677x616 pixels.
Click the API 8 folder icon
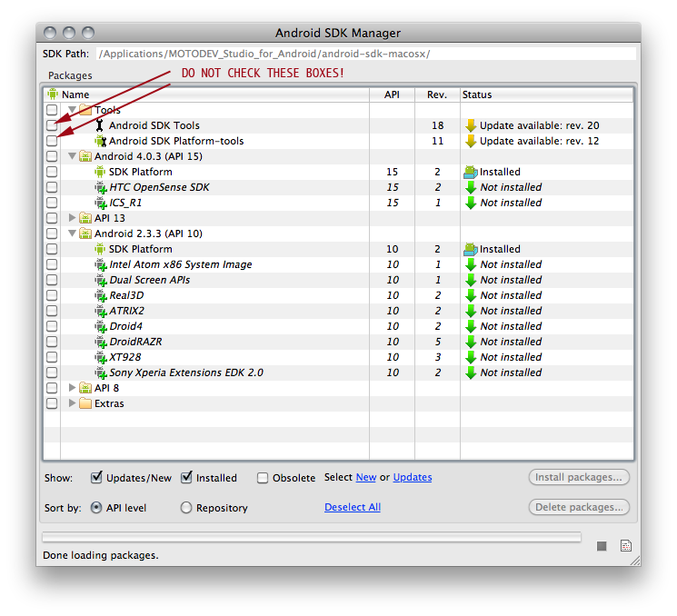click(85, 388)
